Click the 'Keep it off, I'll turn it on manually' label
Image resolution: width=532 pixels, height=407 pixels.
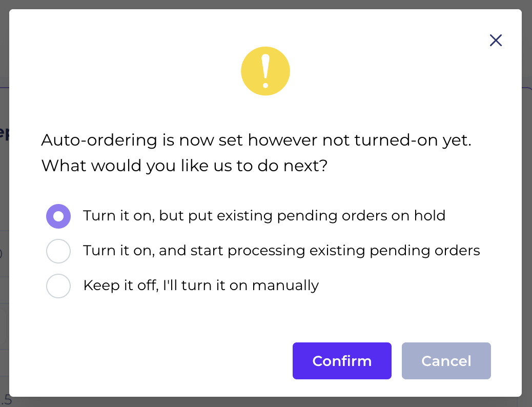pyautogui.click(x=201, y=285)
